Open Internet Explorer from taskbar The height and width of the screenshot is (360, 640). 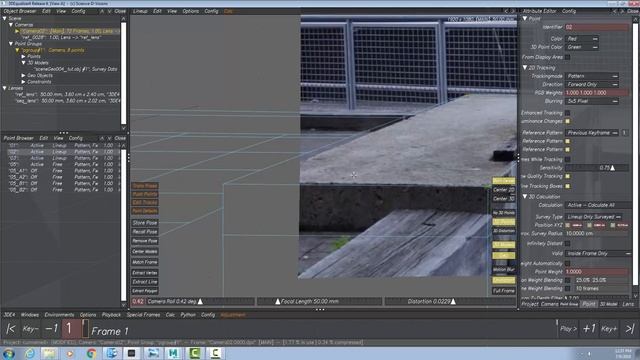tap(30, 353)
